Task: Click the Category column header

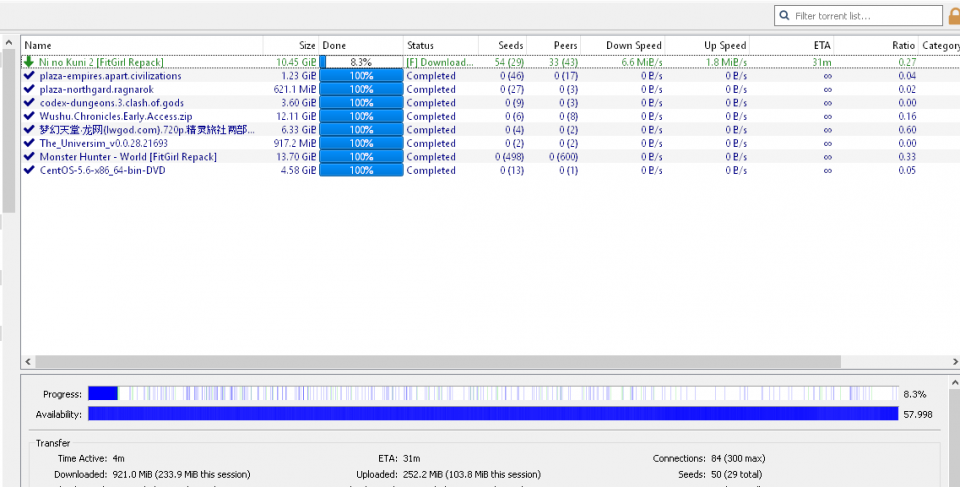Action: [x=940, y=45]
